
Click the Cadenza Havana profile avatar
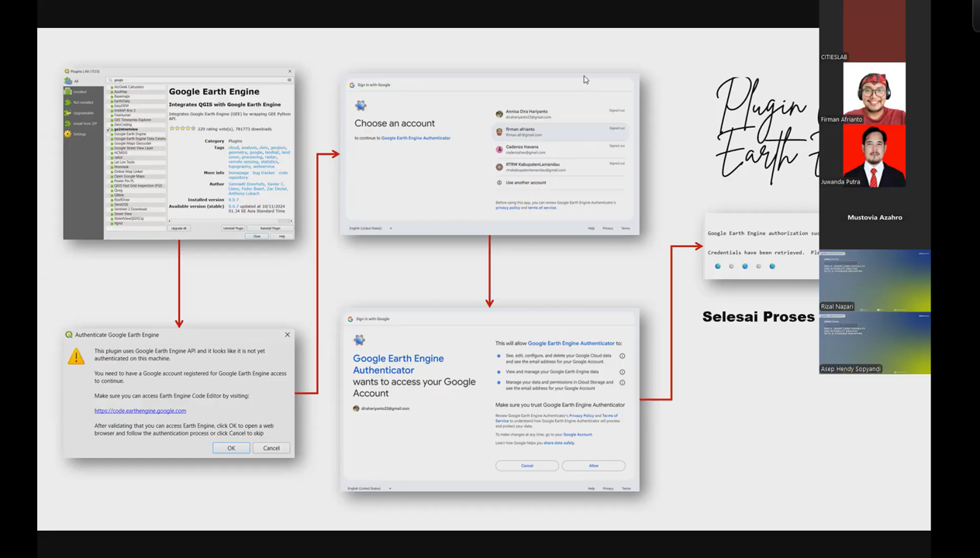tap(499, 150)
